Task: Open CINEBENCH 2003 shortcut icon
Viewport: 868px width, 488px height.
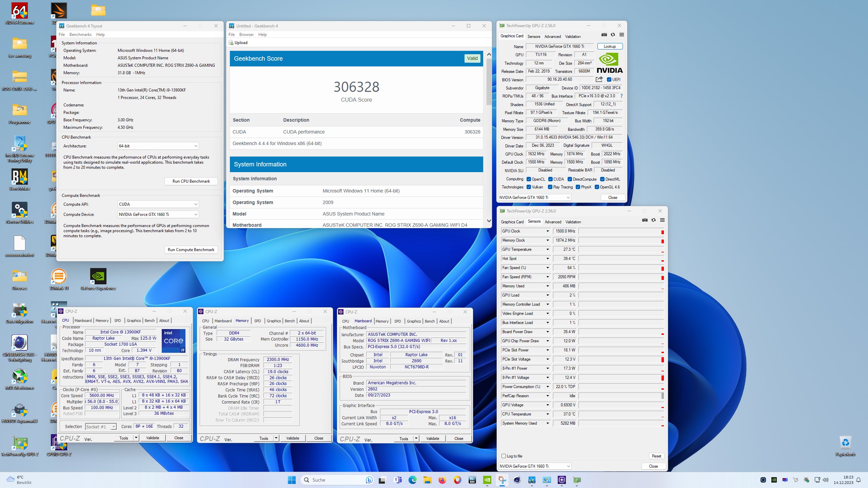Action: tap(19, 348)
